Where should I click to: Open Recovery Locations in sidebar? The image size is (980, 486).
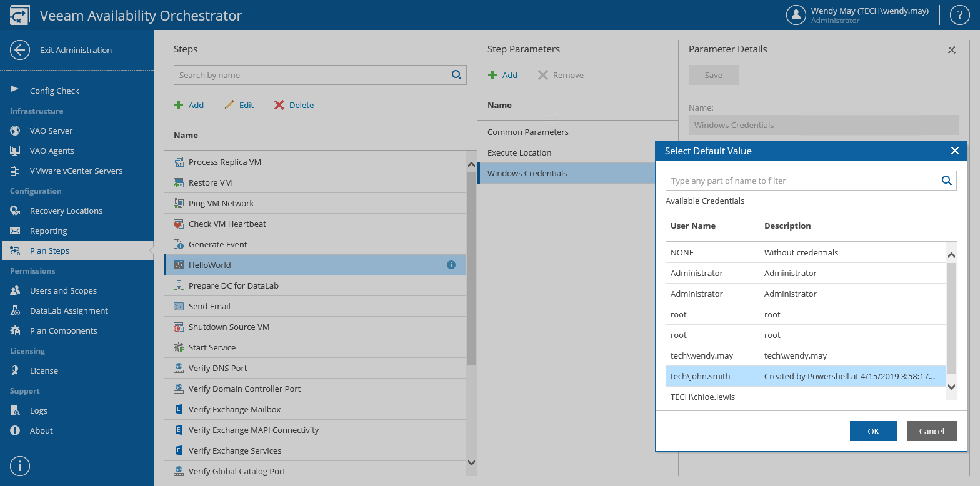click(66, 211)
